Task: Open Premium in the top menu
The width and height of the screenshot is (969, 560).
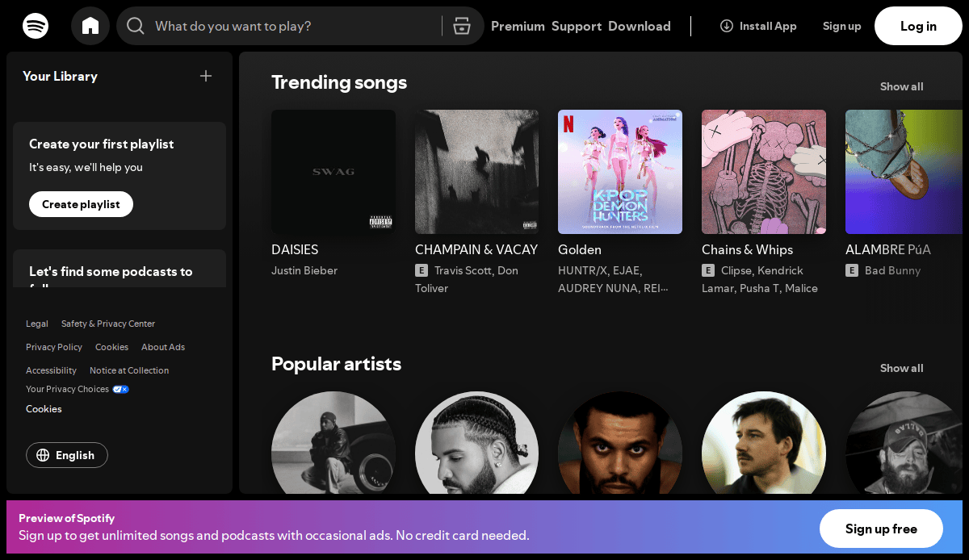Action: (x=518, y=26)
